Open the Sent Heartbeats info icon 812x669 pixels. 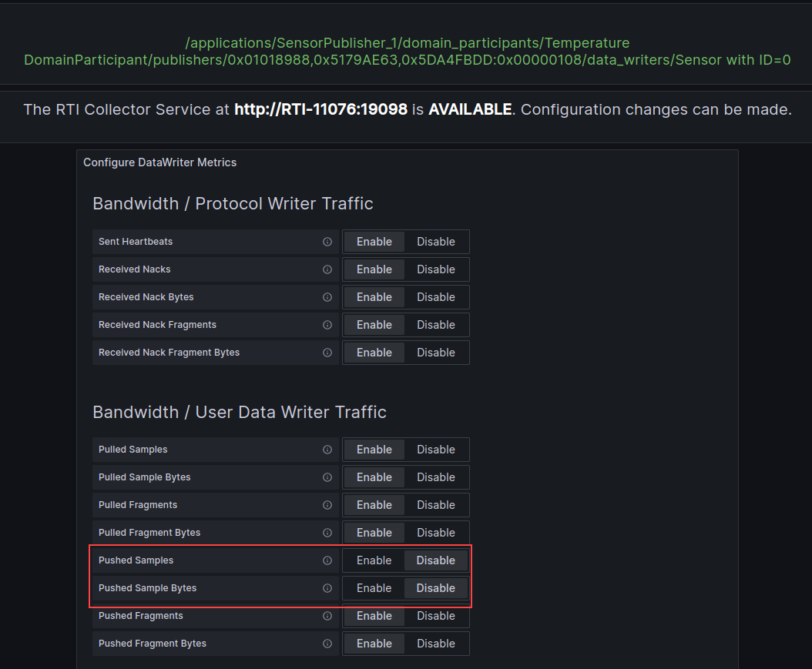click(327, 241)
